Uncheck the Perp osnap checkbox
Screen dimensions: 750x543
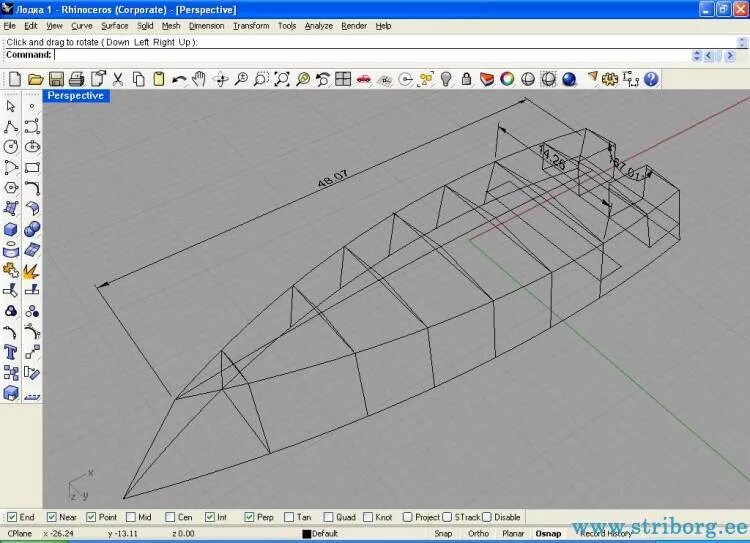point(249,517)
